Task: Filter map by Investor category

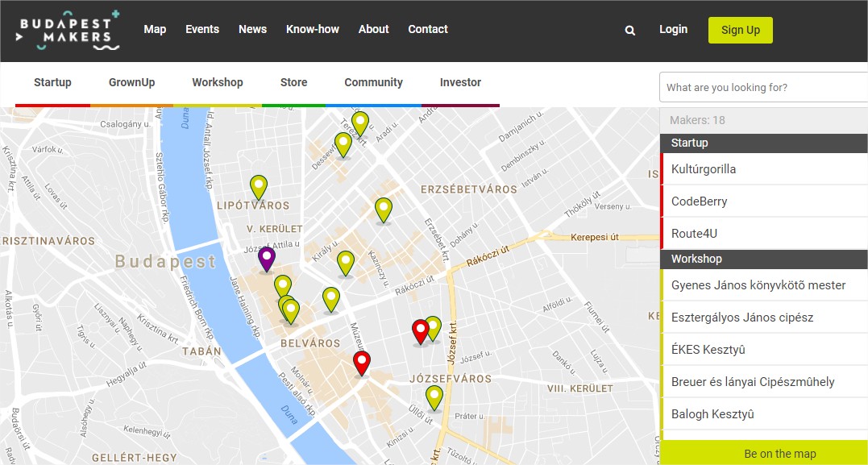Action: tap(460, 82)
